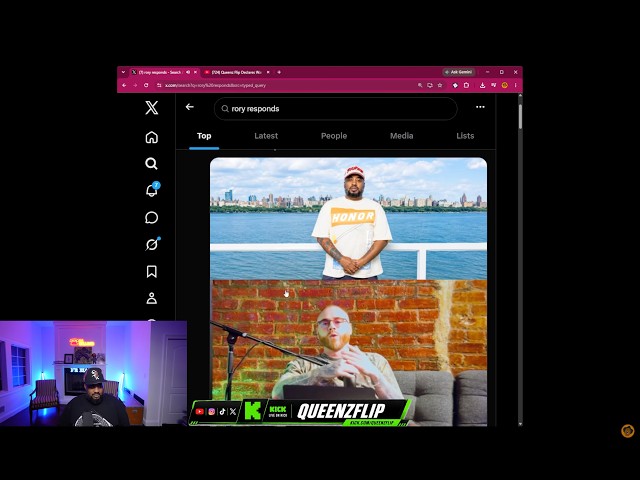Click the Ask Gemini button
The width and height of the screenshot is (640, 480).
459,72
